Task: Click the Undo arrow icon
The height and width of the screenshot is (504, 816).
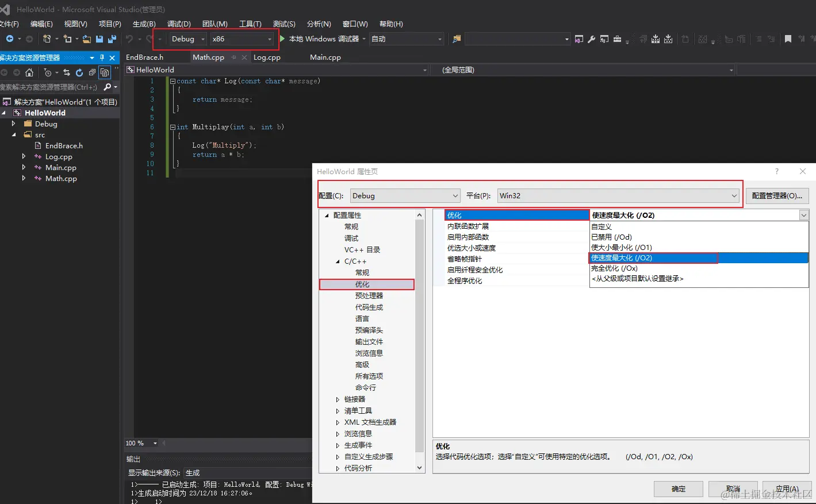Action: [129, 39]
